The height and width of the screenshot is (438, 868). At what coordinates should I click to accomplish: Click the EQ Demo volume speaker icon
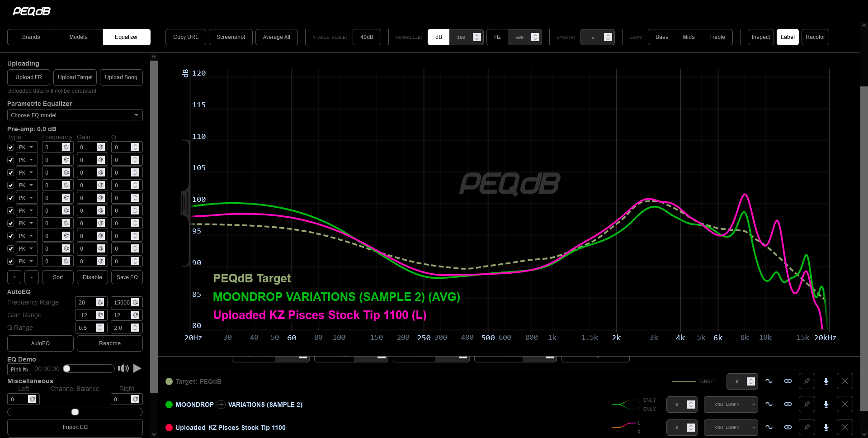pos(123,369)
